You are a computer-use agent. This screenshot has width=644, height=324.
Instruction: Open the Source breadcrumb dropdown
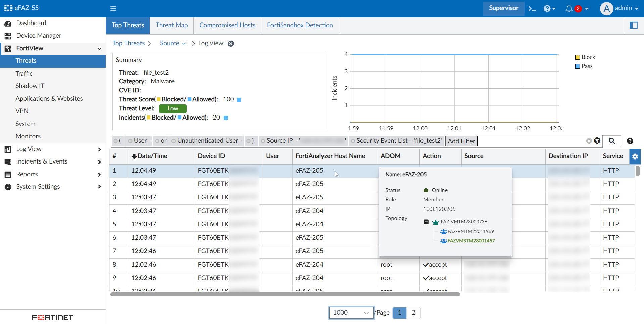click(172, 43)
